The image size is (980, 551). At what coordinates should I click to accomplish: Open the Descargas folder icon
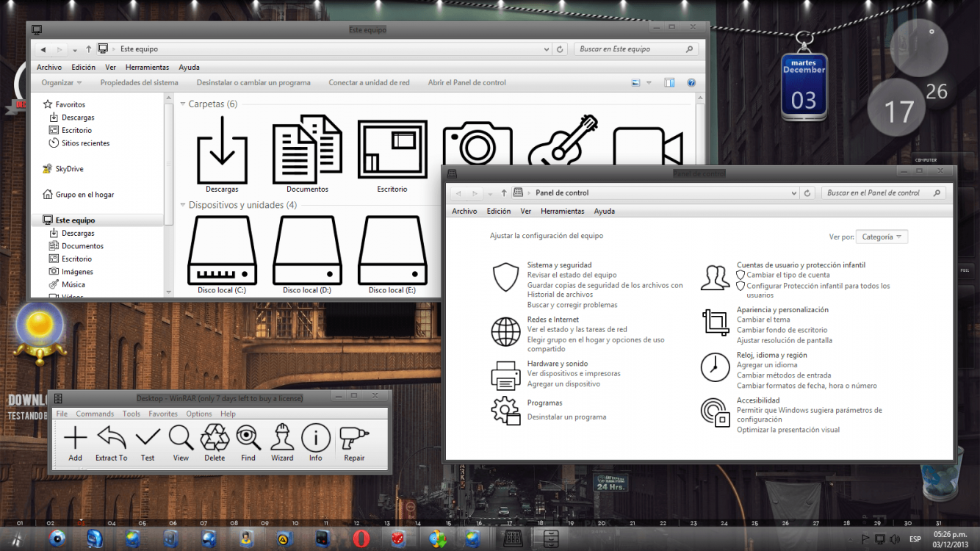tap(222, 151)
